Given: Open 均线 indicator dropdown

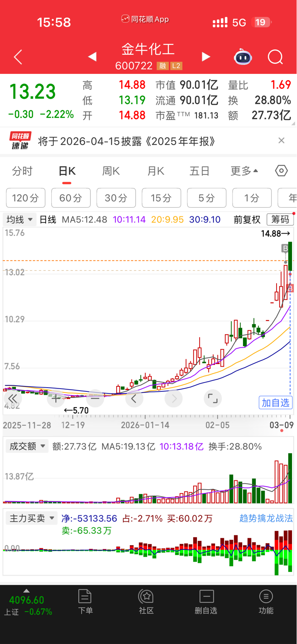Looking at the screenshot, I should coord(20,220).
